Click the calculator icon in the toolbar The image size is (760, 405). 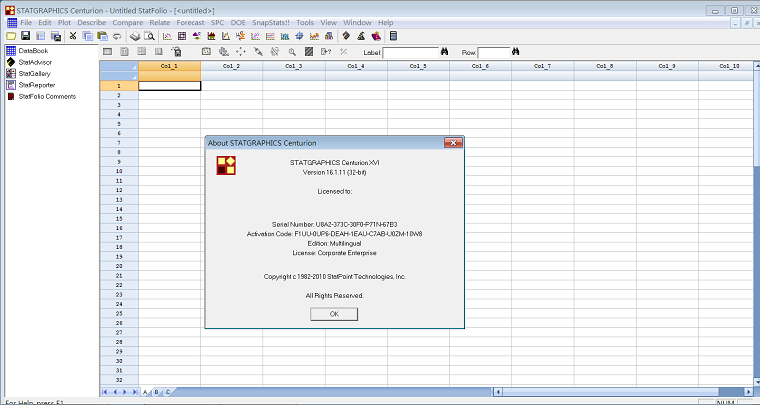coord(394,36)
